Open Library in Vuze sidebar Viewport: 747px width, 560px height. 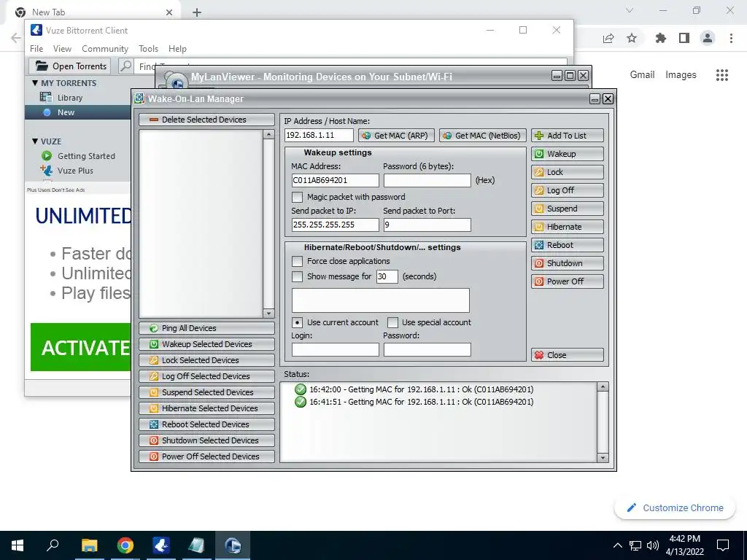tap(69, 98)
